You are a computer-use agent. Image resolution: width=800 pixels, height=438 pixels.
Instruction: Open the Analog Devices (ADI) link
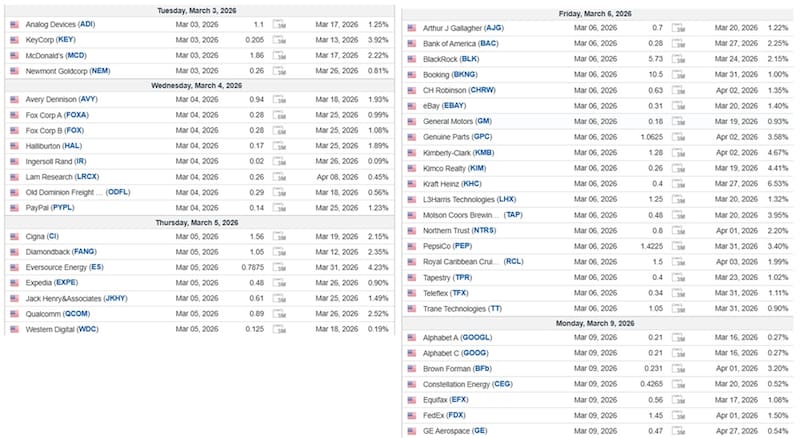(60, 23)
